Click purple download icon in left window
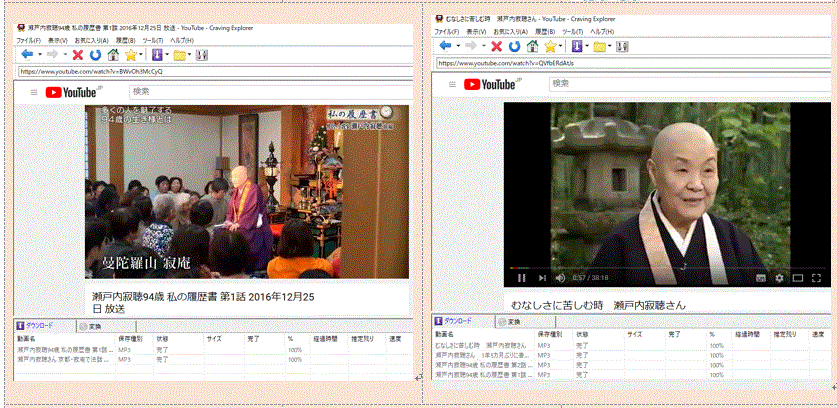Screen dimensions: 837x408 (x=156, y=54)
